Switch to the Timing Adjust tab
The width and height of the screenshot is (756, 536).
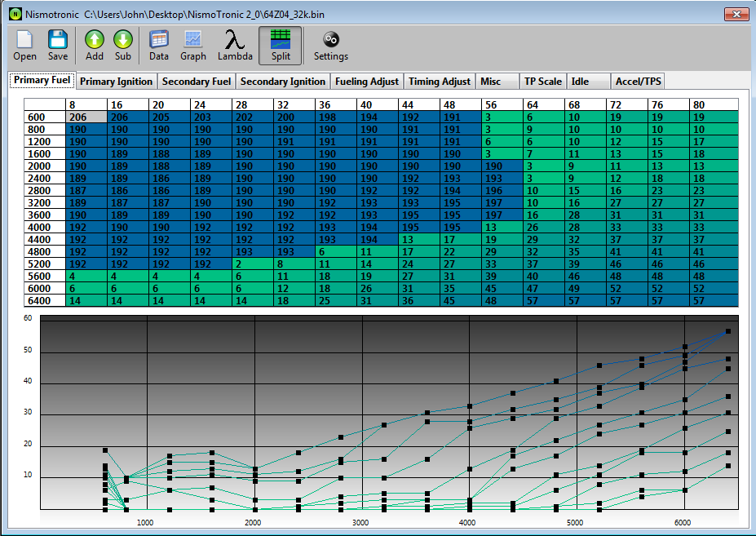[x=440, y=82]
